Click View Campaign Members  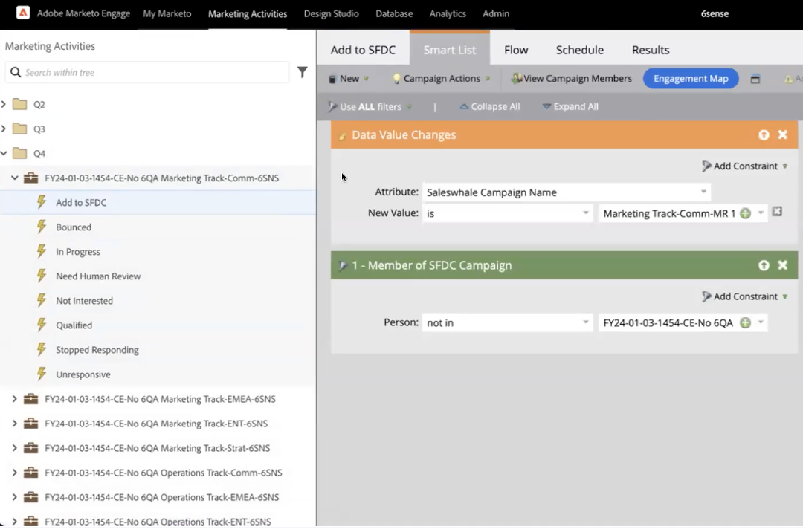(x=572, y=79)
